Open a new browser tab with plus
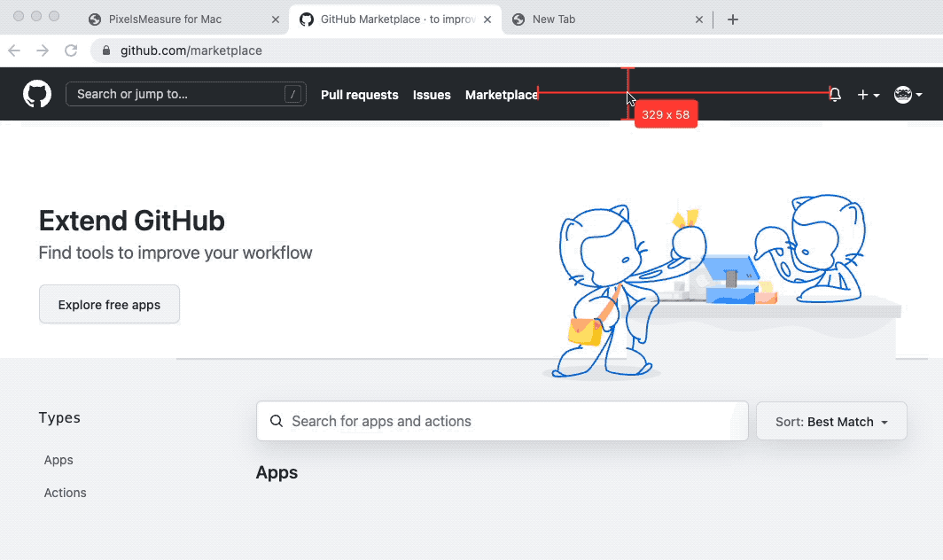Screen dimensions: 943x560 pos(733,19)
